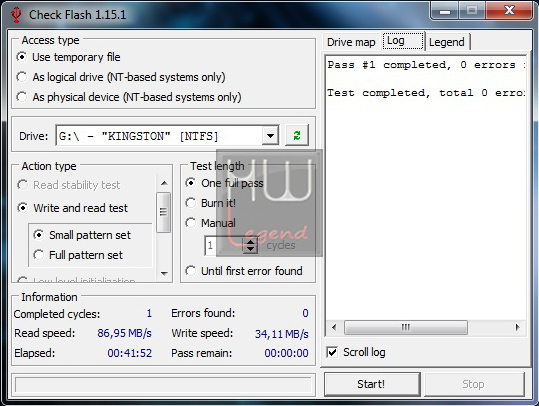Image resolution: width=539 pixels, height=406 pixels.
Task: Select As logical drive access type
Action: tap(22, 77)
